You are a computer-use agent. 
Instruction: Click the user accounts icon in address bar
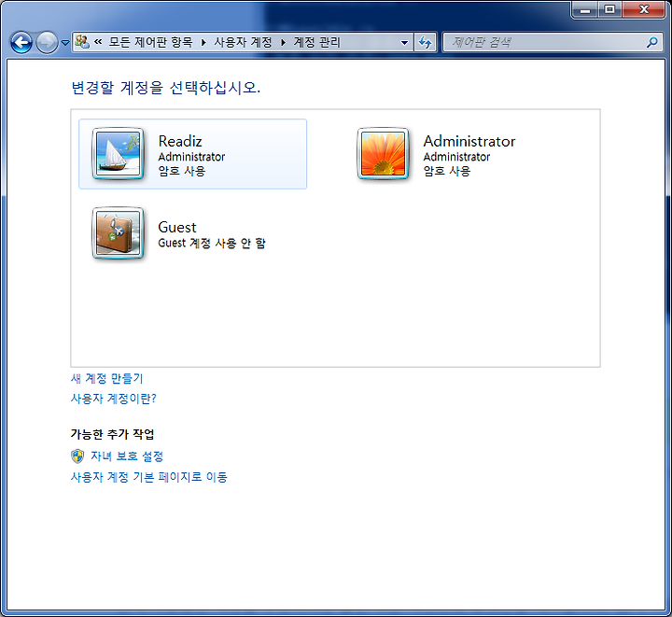tap(82, 42)
